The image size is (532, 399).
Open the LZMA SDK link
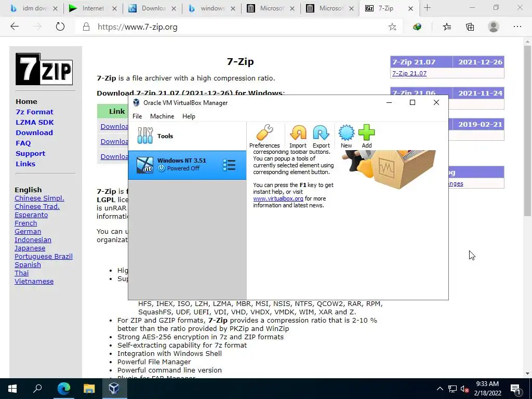[x=35, y=122]
